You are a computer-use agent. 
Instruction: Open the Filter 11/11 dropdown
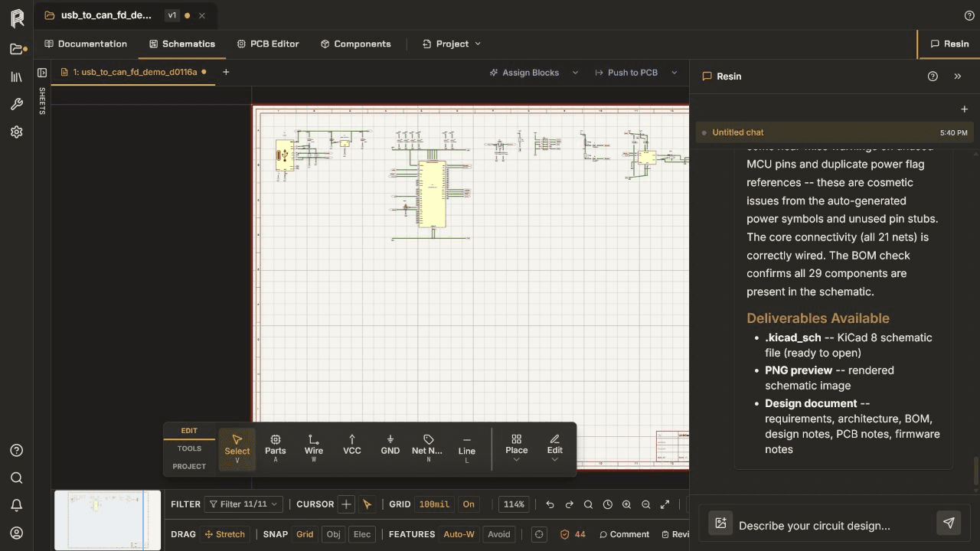[x=243, y=504]
